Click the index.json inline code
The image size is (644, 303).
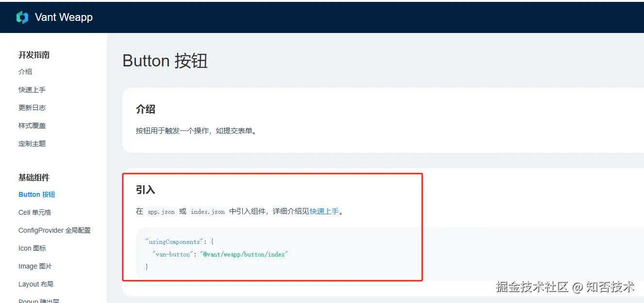click(208, 211)
